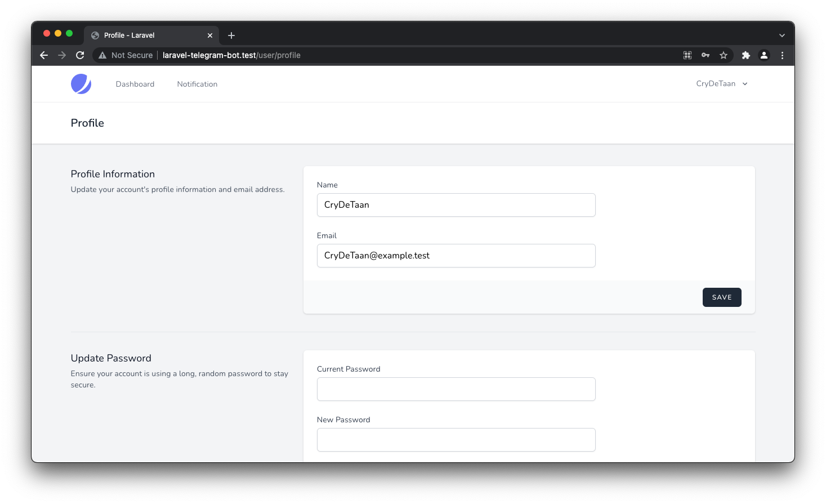
Task: Click the Profile page heading
Action: pyautogui.click(x=87, y=123)
